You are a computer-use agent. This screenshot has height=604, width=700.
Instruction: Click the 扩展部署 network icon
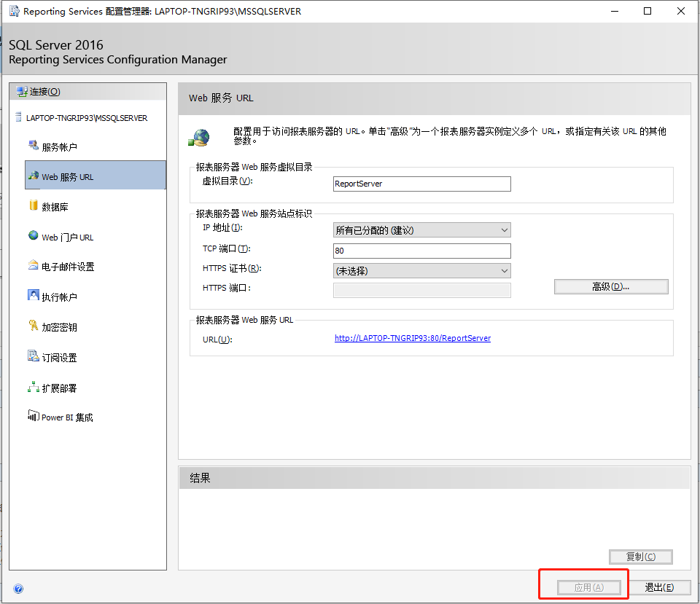pos(33,387)
